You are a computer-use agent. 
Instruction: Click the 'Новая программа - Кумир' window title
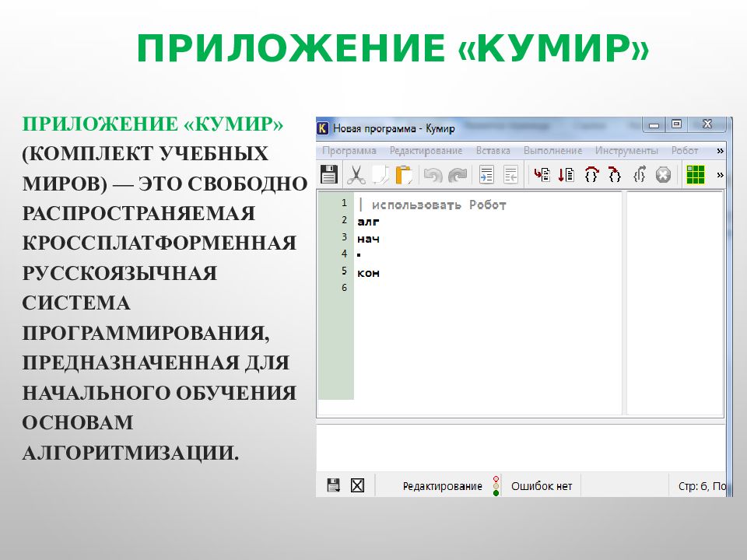point(394,128)
